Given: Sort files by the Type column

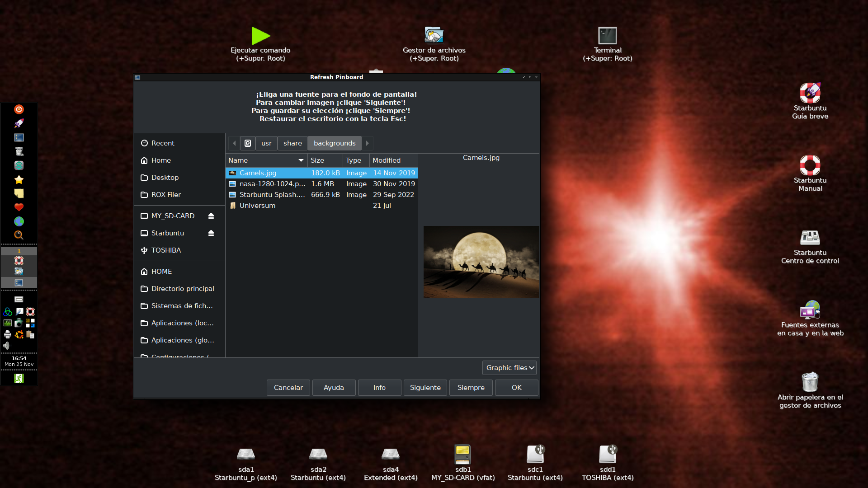Looking at the screenshot, I should pyautogui.click(x=356, y=160).
